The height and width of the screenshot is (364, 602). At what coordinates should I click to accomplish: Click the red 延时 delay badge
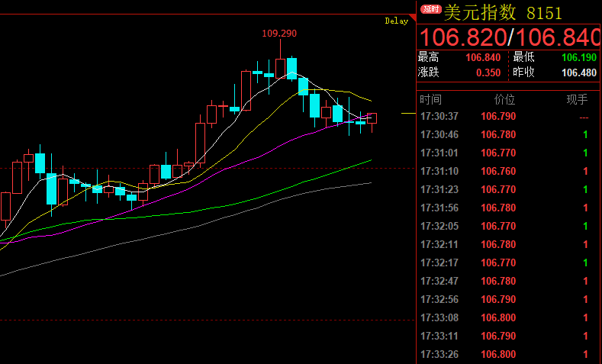pos(430,10)
